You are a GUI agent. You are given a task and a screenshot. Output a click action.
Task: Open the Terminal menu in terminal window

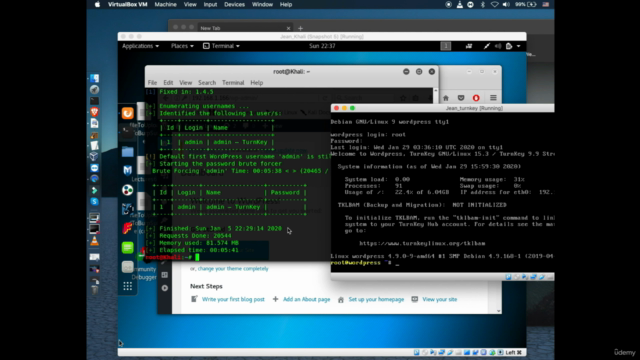[x=233, y=82]
